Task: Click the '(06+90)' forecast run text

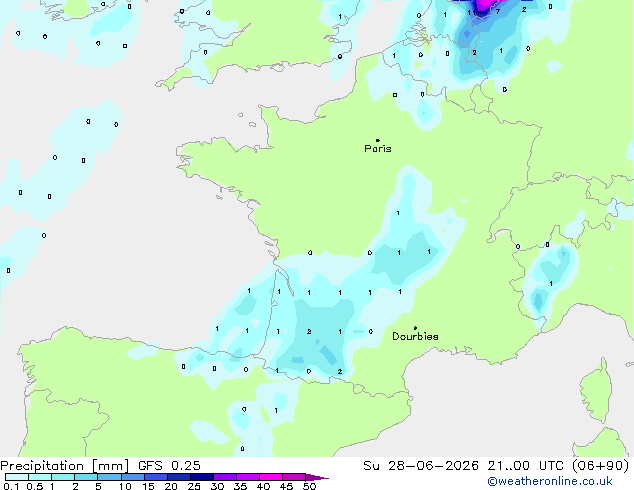Action: point(601,466)
